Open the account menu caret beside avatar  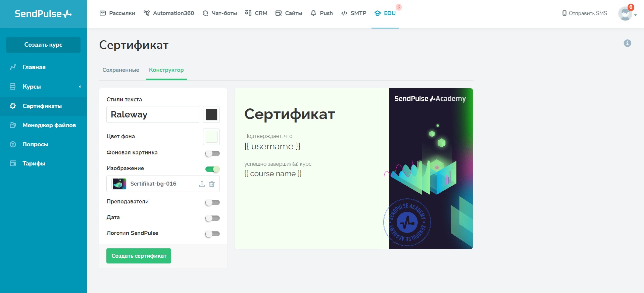pos(635,15)
